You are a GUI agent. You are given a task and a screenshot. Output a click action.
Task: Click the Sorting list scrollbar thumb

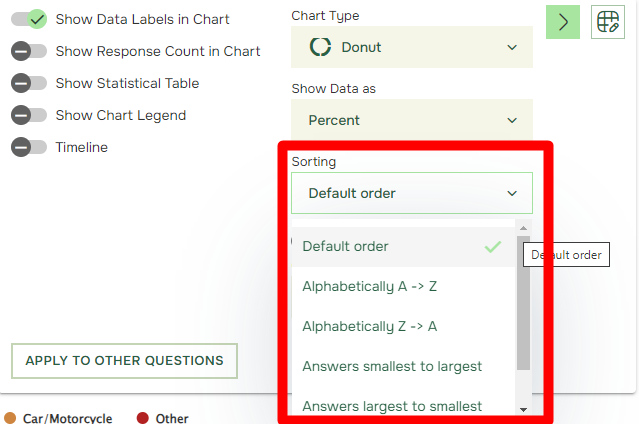tap(524, 303)
